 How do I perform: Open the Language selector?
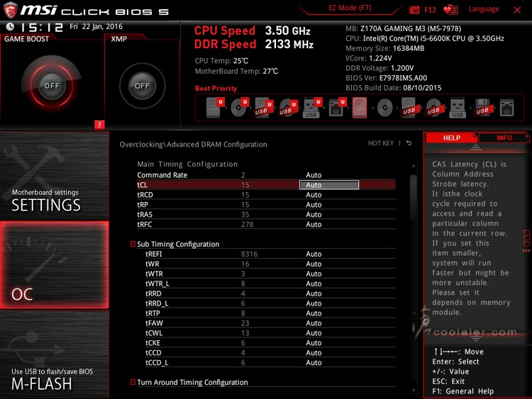pyautogui.click(x=484, y=9)
